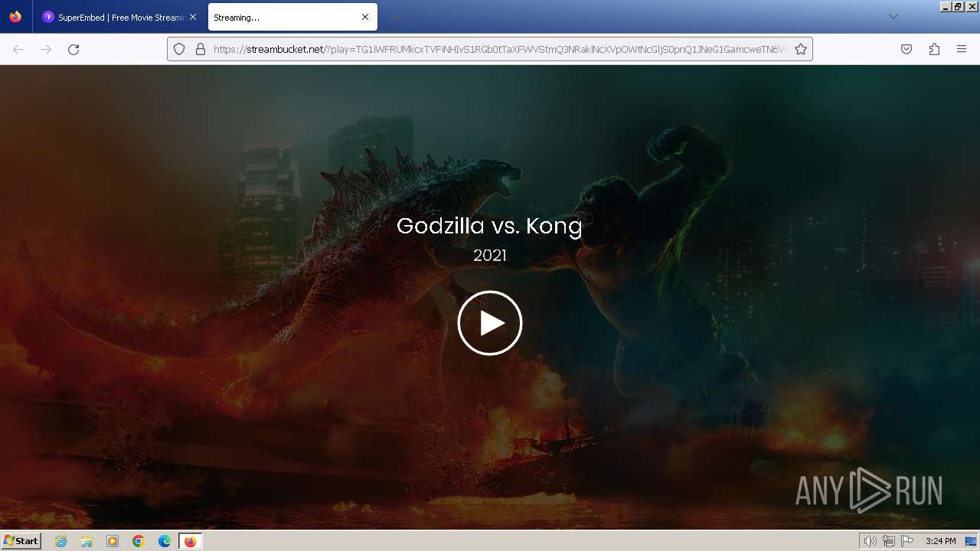Image resolution: width=980 pixels, height=551 pixels.
Task: Play the Godzilla vs. Kong video
Action: (490, 323)
